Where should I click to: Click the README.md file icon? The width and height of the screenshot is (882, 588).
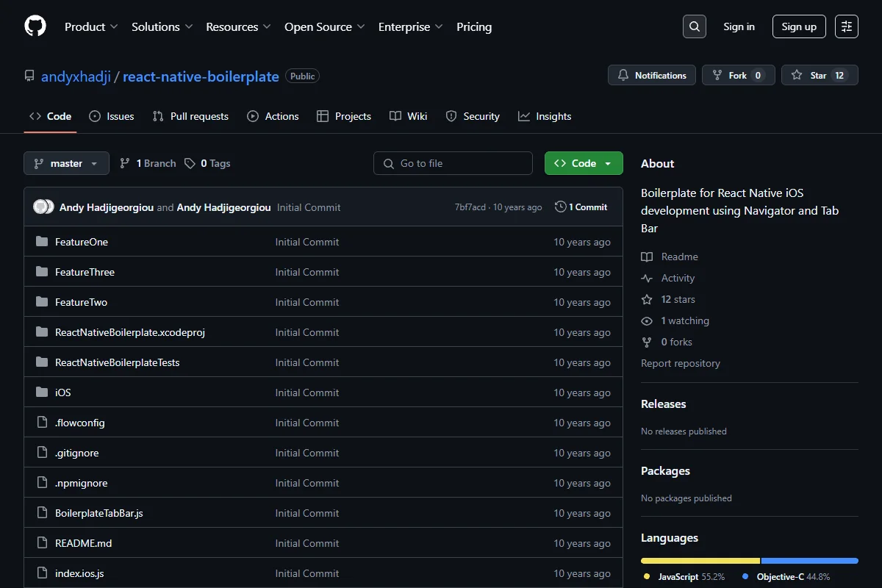click(42, 543)
